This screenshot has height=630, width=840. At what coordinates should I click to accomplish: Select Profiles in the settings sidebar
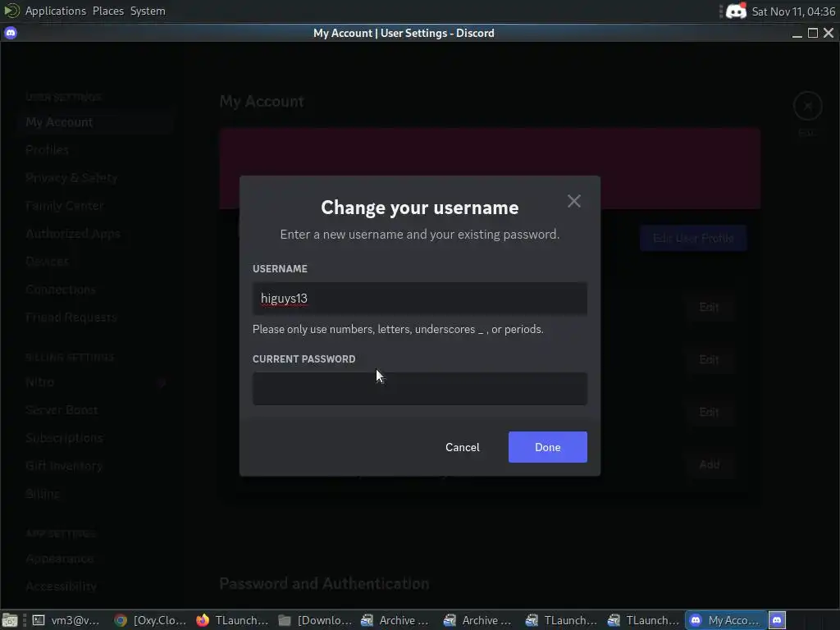click(x=94, y=150)
